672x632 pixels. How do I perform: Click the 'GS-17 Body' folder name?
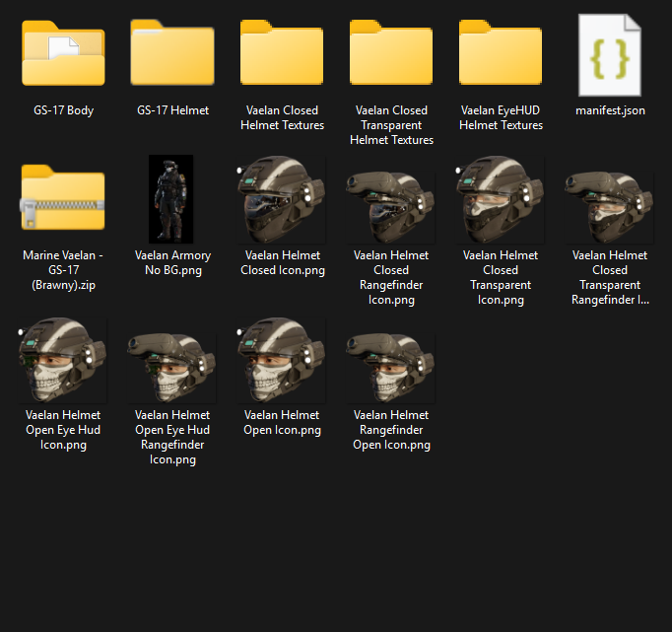[x=63, y=110]
